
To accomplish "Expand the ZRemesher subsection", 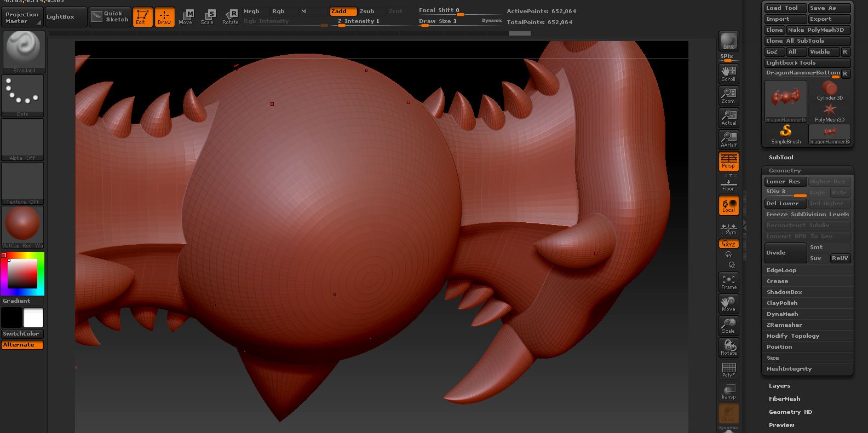I will point(784,325).
